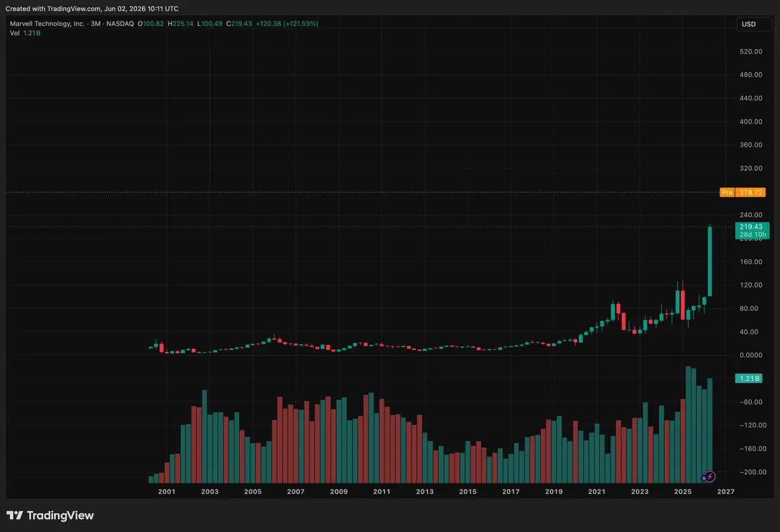Click the change value +120.38 (+121.53%)

coord(286,23)
